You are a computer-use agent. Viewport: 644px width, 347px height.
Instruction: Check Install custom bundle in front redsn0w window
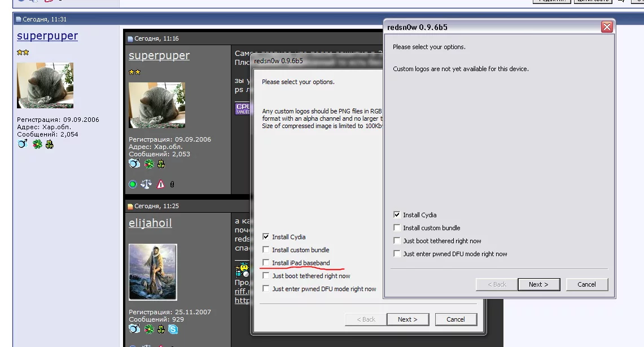(x=397, y=227)
